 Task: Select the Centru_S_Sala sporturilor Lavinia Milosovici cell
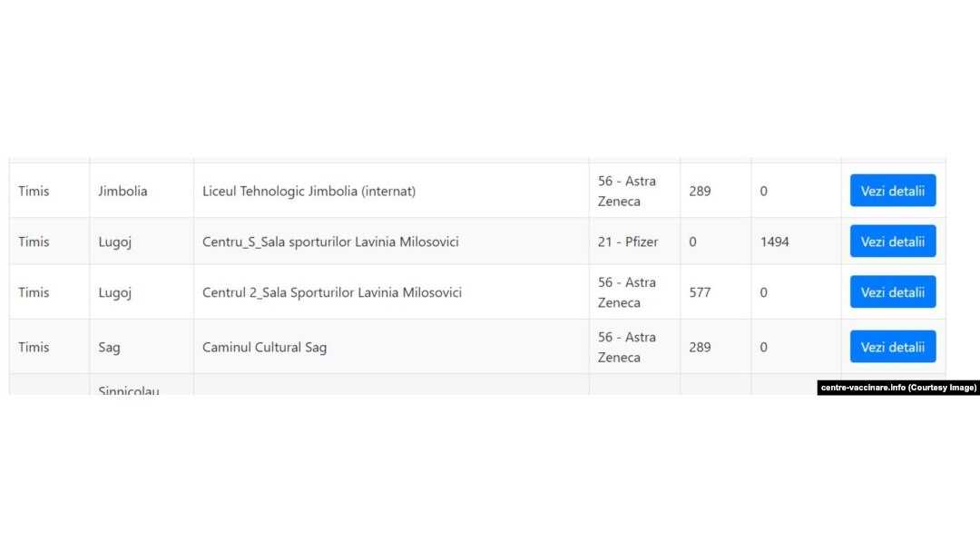[391, 241]
